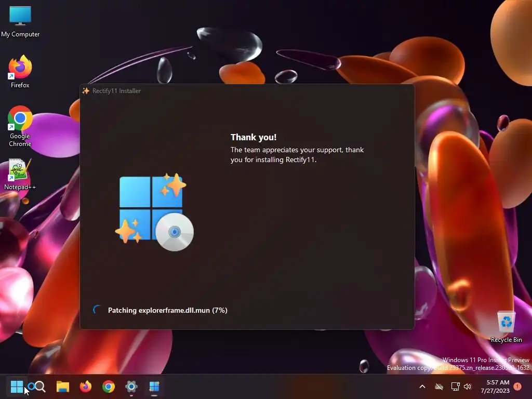Open volume speaker tray icon

[x=468, y=387]
